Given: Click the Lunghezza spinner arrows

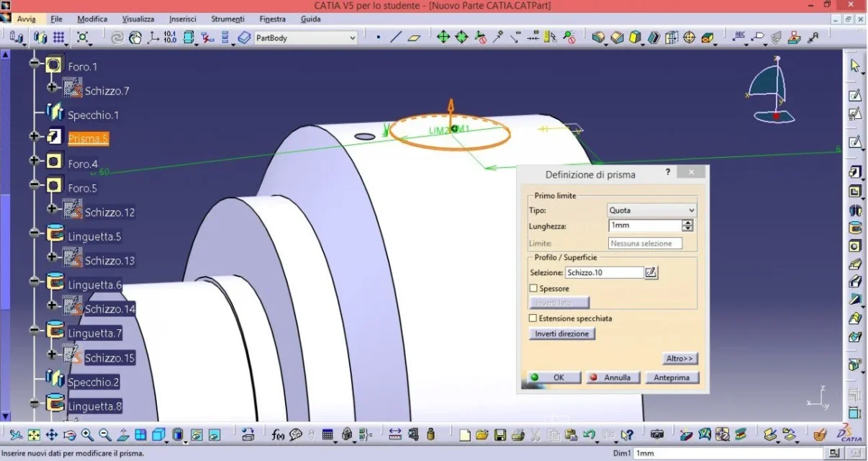Looking at the screenshot, I should [688, 225].
